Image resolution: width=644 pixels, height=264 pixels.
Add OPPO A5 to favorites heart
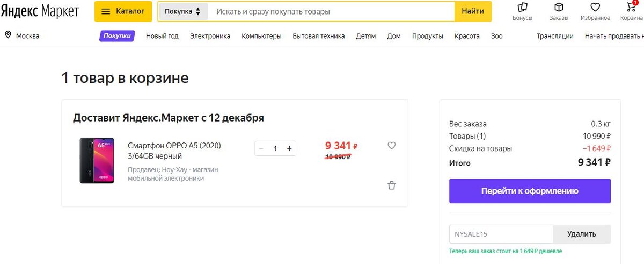coord(392,145)
